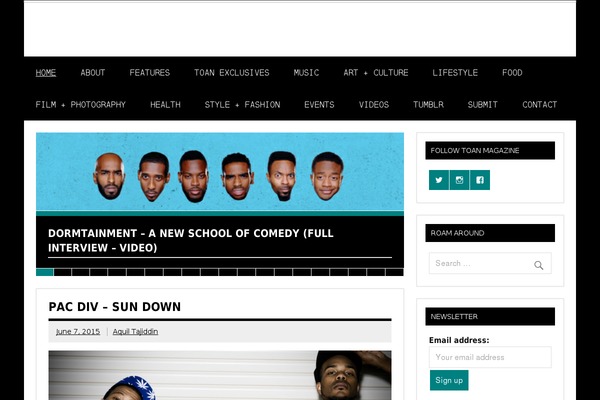Open the About page

tap(93, 73)
